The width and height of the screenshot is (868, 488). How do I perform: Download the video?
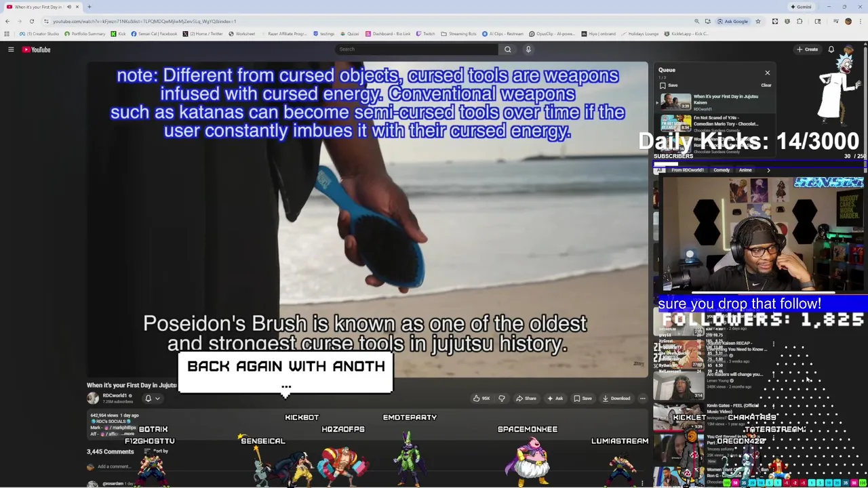coord(616,399)
